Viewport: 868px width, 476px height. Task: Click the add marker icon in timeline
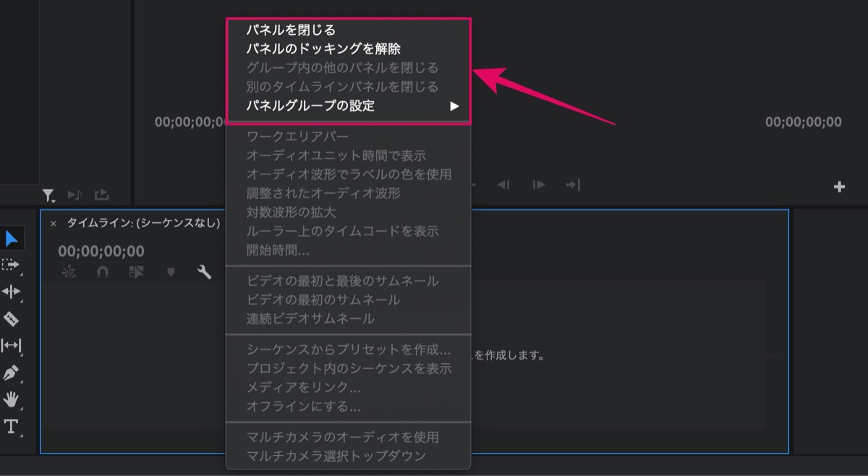pyautogui.click(x=171, y=272)
